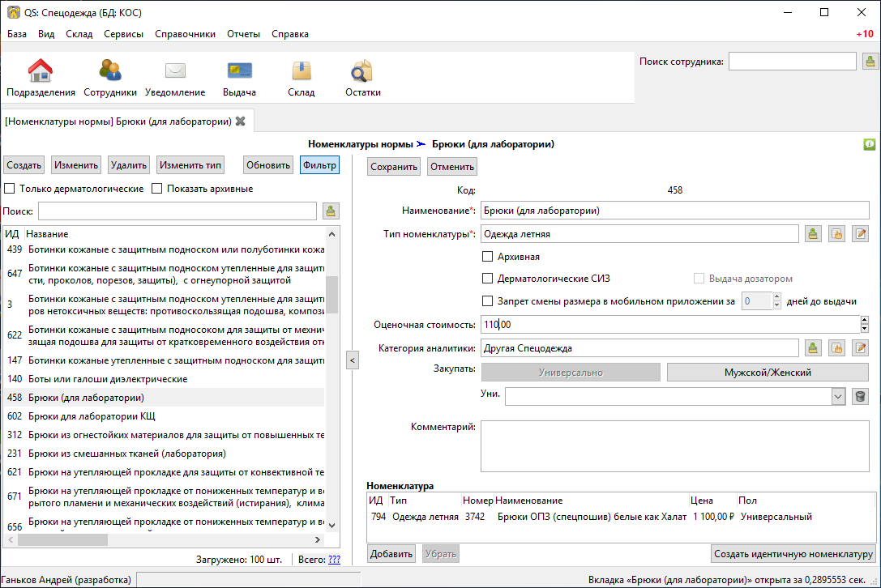Save changes with Сохранить
The image size is (881, 588).
[394, 167]
